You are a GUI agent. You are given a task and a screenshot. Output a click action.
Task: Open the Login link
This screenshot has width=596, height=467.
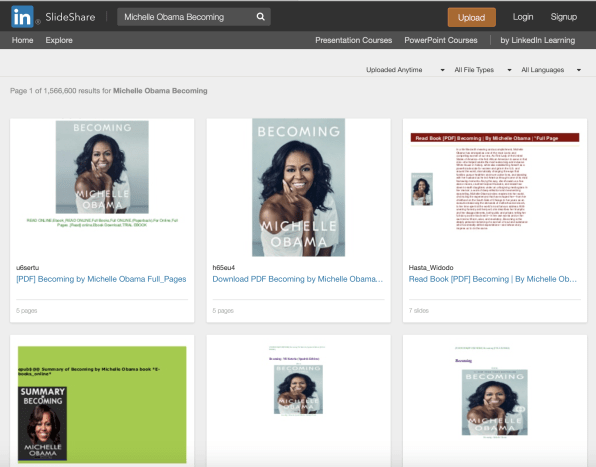[x=523, y=17]
